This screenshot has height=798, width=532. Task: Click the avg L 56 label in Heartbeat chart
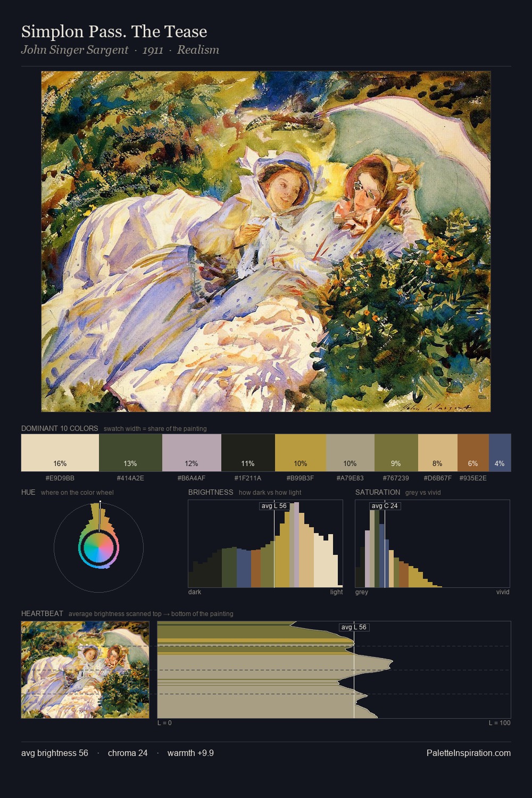[354, 627]
